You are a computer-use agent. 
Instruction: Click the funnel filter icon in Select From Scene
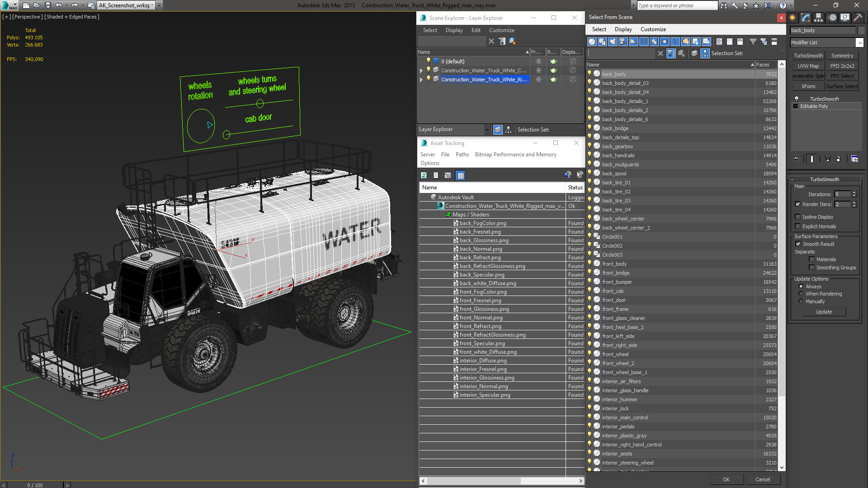tap(753, 42)
